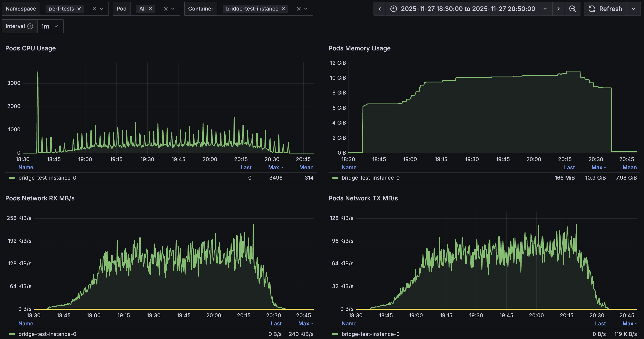Open the 1m Interval dropdown
Image resolution: width=644 pixels, height=339 pixels.
click(x=50, y=26)
